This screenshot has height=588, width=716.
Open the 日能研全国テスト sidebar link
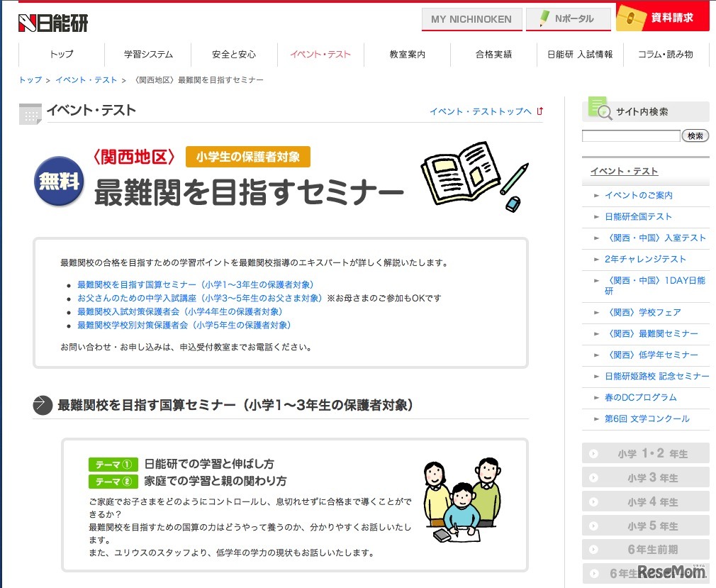(637, 216)
